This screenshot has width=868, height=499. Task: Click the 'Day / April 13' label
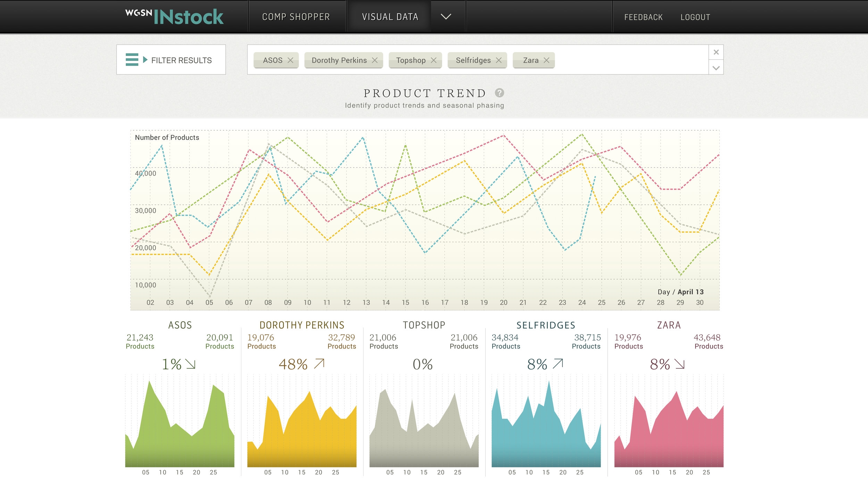click(681, 292)
